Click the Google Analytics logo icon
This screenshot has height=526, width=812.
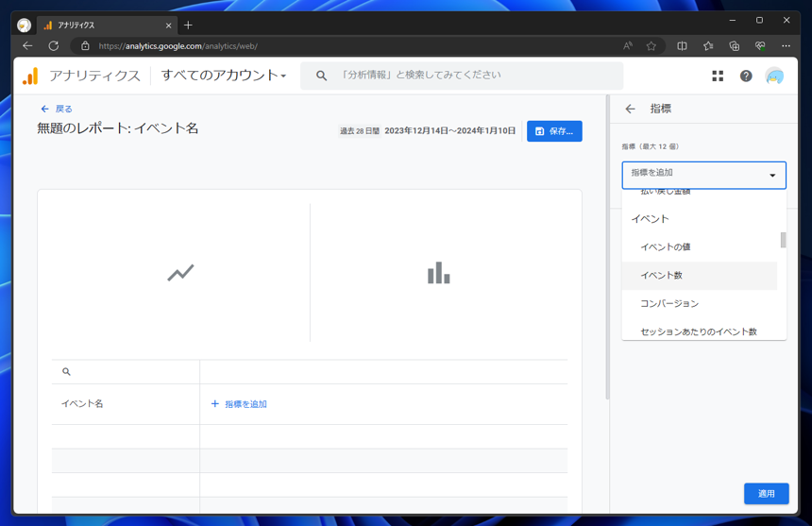[30, 76]
